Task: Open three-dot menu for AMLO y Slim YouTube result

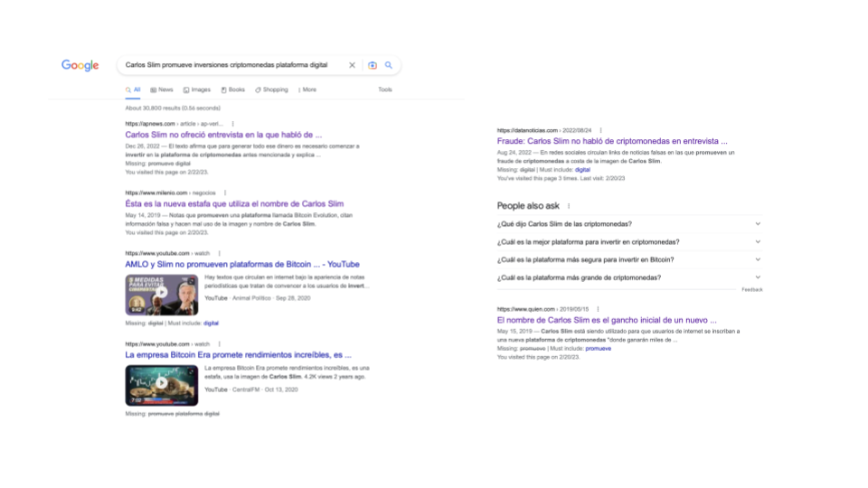Action: pyautogui.click(x=219, y=253)
